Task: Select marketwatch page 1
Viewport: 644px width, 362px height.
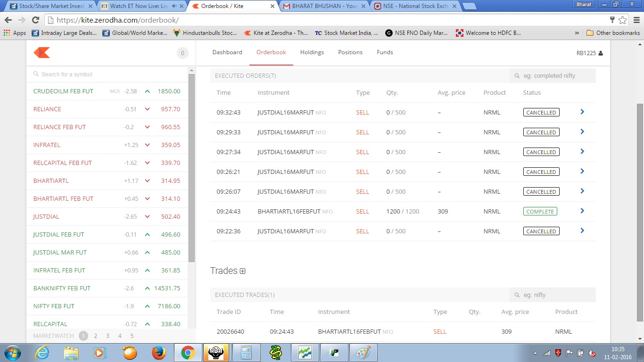Action: 83,336
